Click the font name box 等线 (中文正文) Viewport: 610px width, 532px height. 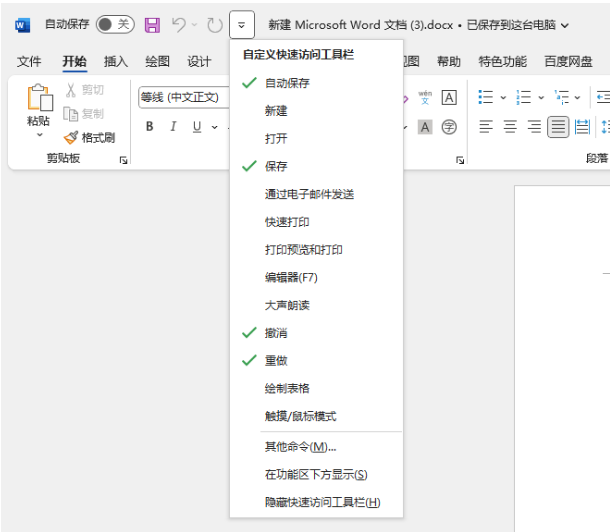(x=184, y=97)
